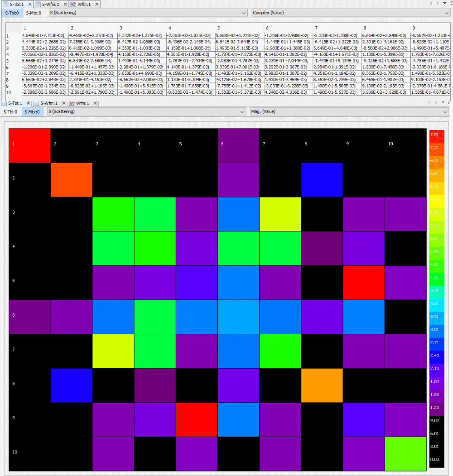This screenshot has height=476, width=453.
Task: Close the S-Tbl:1 tab in upper pane
Action: tap(29, 4)
